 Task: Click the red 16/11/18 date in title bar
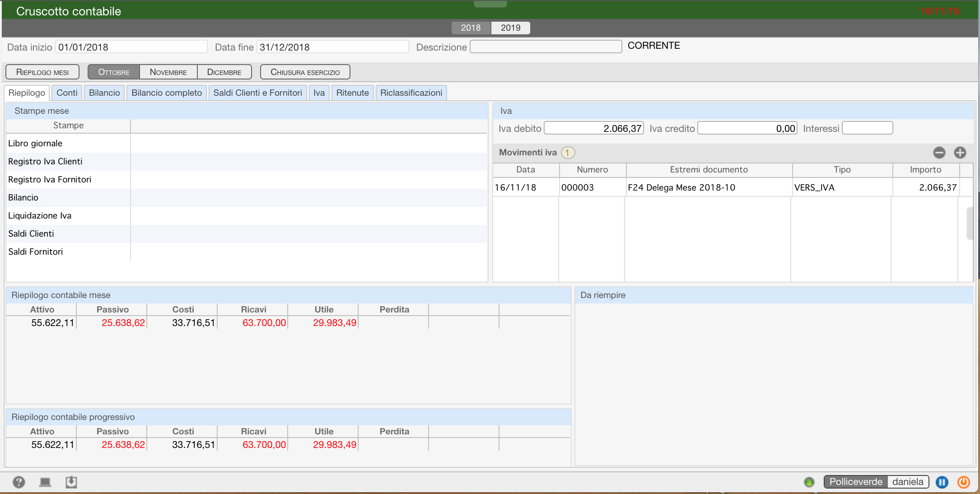(x=940, y=11)
